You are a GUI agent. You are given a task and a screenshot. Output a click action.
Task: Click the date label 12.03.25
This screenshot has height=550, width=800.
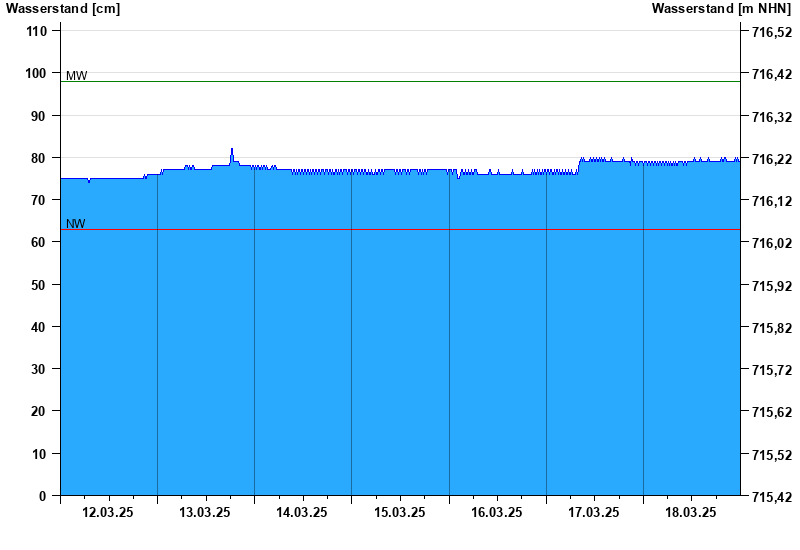pos(108,512)
